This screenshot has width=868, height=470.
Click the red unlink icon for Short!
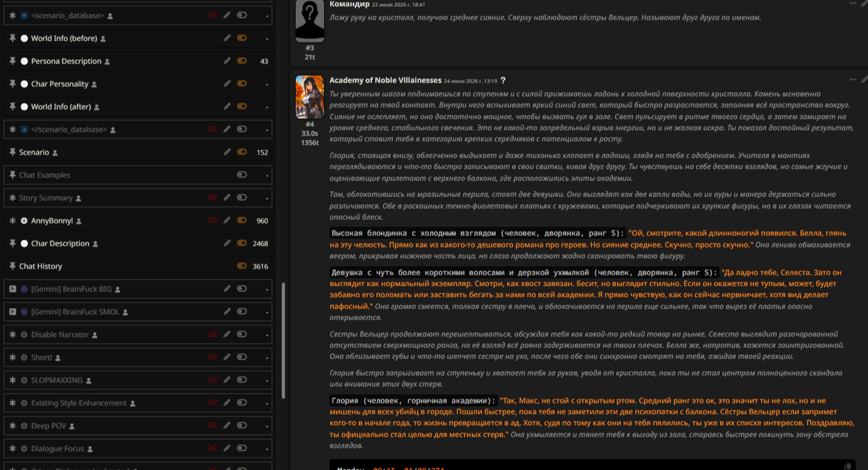213,357
